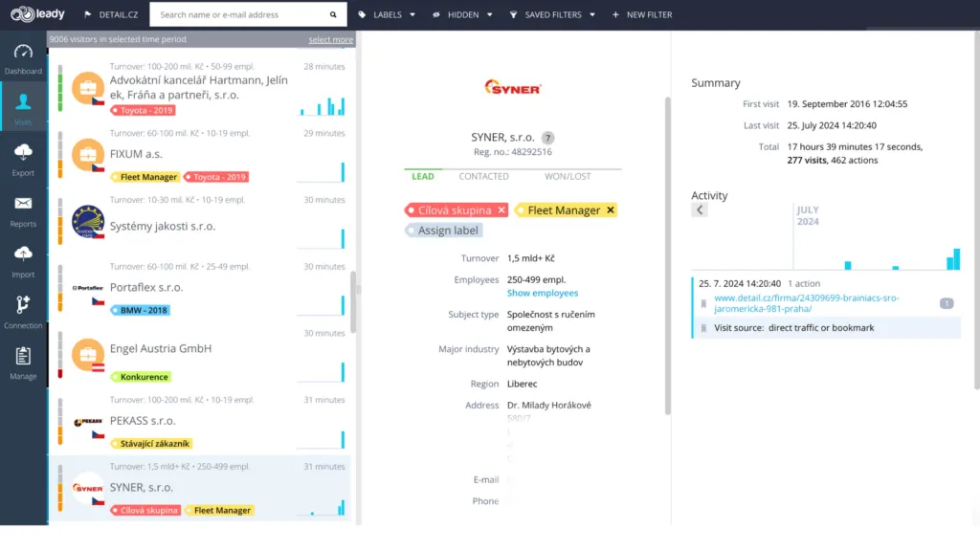980x551 pixels.
Task: Click the 277 visits total text
Action: click(x=807, y=160)
